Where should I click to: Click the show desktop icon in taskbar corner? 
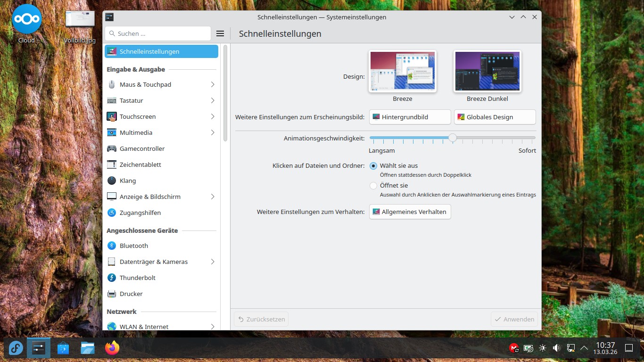[x=628, y=348]
